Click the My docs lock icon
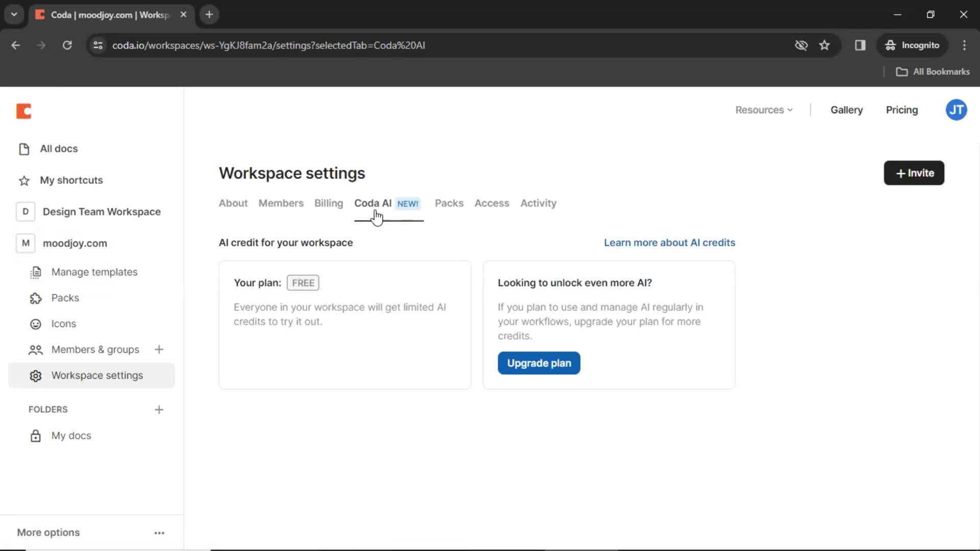The image size is (980, 551). [x=35, y=436]
